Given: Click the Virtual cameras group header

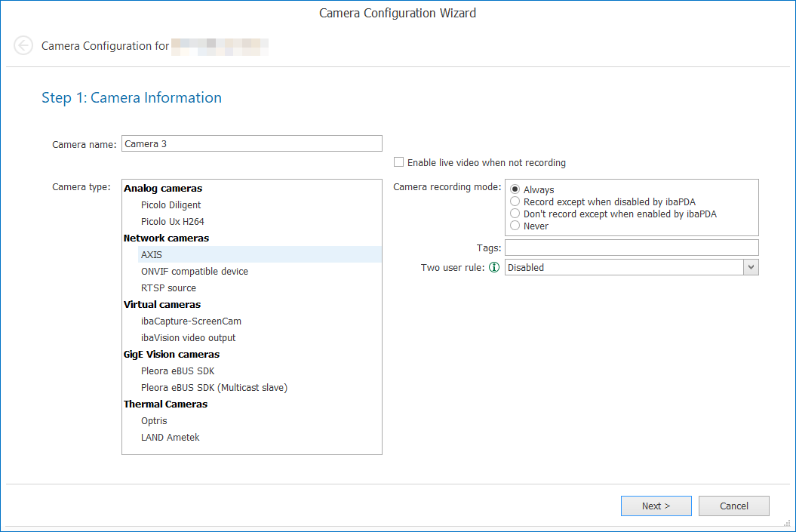Looking at the screenshot, I should click(162, 305).
